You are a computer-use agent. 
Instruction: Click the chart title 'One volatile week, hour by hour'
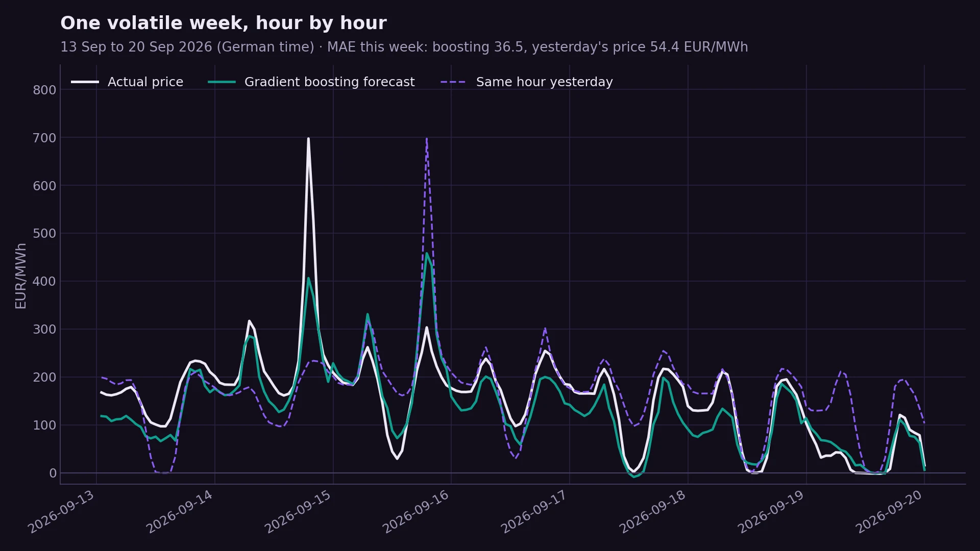[x=224, y=23]
